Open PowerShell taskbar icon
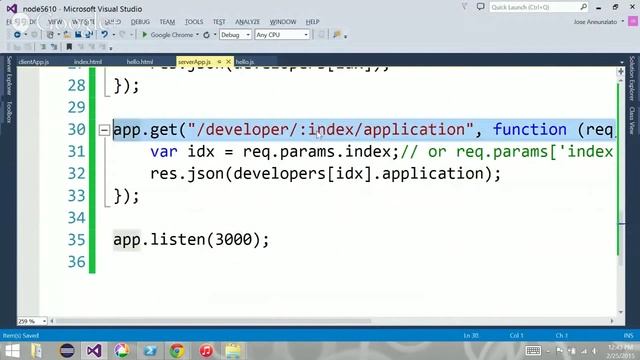The height and width of the screenshot is (360, 640). point(149,351)
